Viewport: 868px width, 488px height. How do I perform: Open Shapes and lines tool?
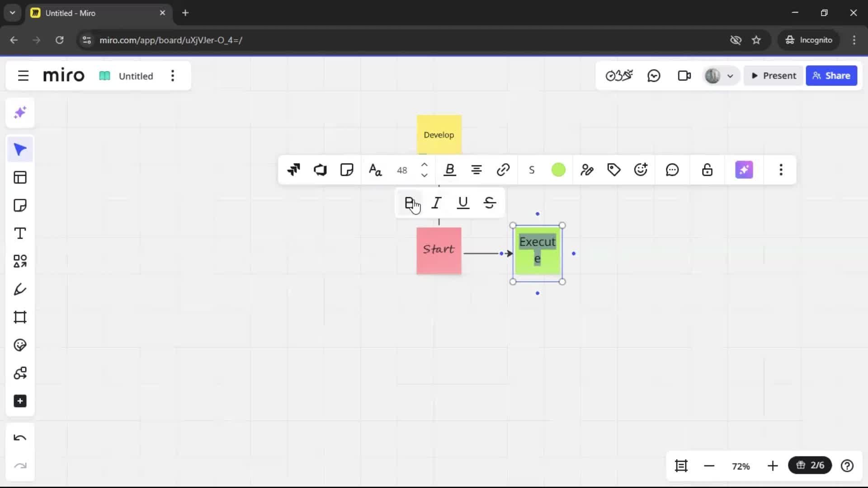pos(20,261)
